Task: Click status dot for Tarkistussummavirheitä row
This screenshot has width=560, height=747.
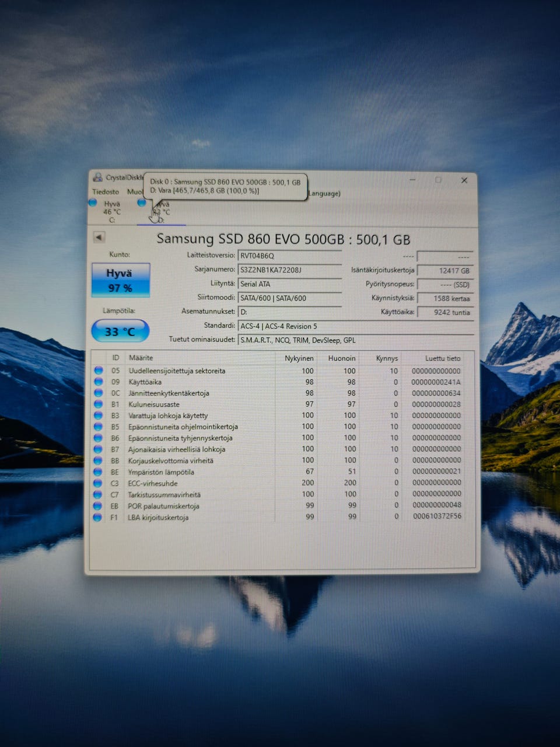Action: 99,494
